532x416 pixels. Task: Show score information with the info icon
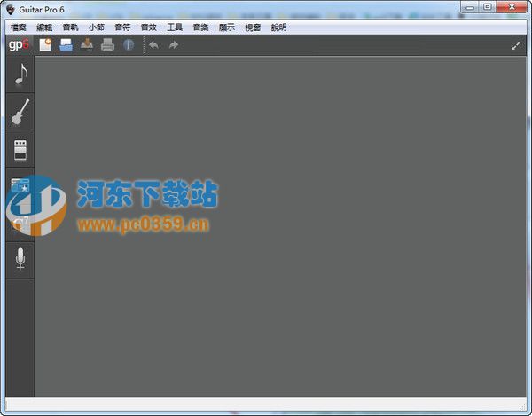tap(129, 44)
